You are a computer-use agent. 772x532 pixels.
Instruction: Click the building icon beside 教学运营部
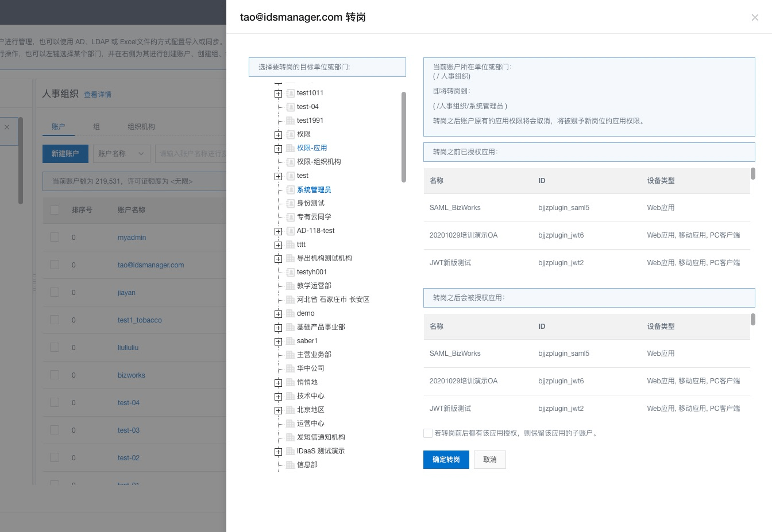(291, 286)
